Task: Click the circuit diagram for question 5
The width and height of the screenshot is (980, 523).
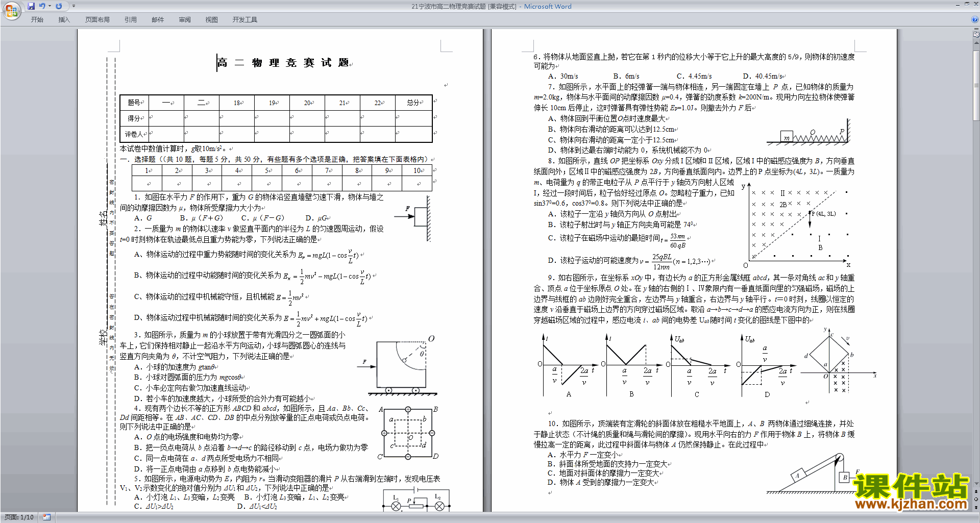Action: (417, 499)
